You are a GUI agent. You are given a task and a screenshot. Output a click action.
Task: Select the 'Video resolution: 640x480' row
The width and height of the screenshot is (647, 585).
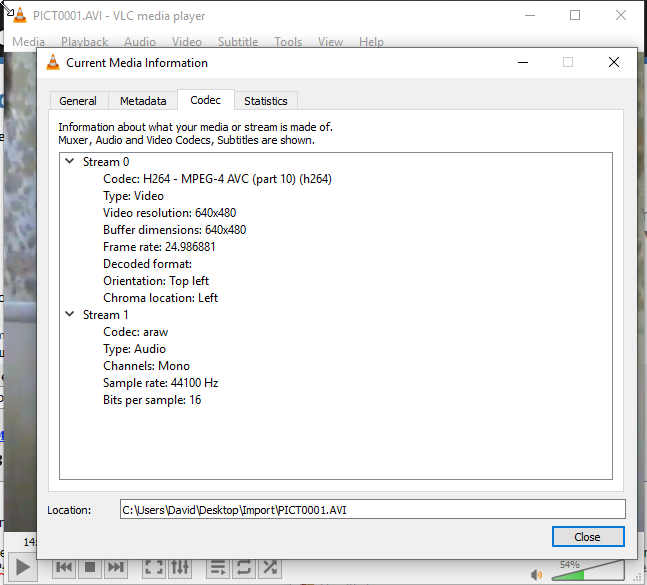(x=170, y=212)
